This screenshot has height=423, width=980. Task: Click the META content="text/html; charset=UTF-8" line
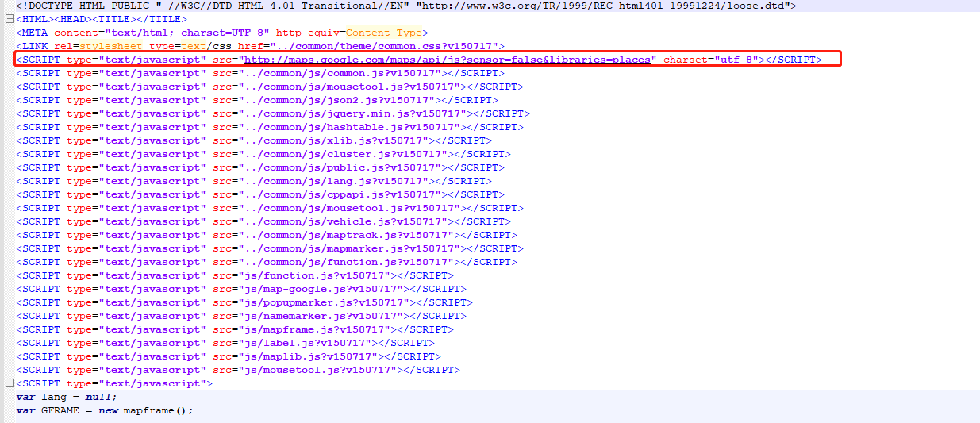222,33
